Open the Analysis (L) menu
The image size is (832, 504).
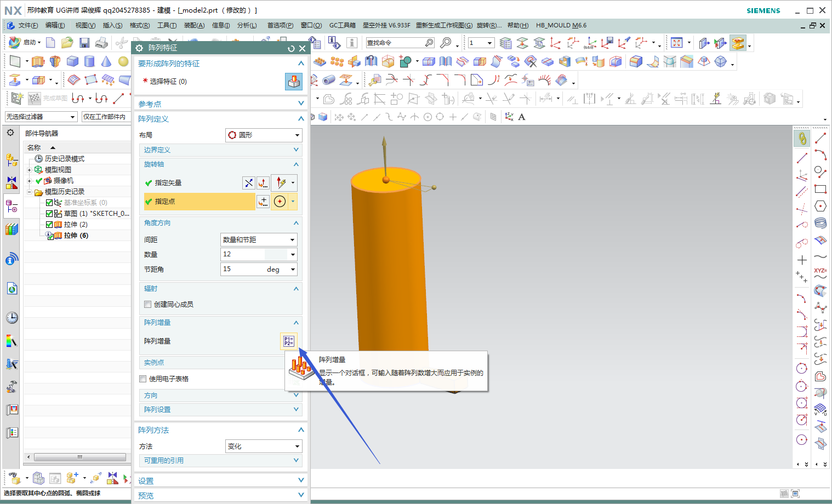tap(247, 25)
